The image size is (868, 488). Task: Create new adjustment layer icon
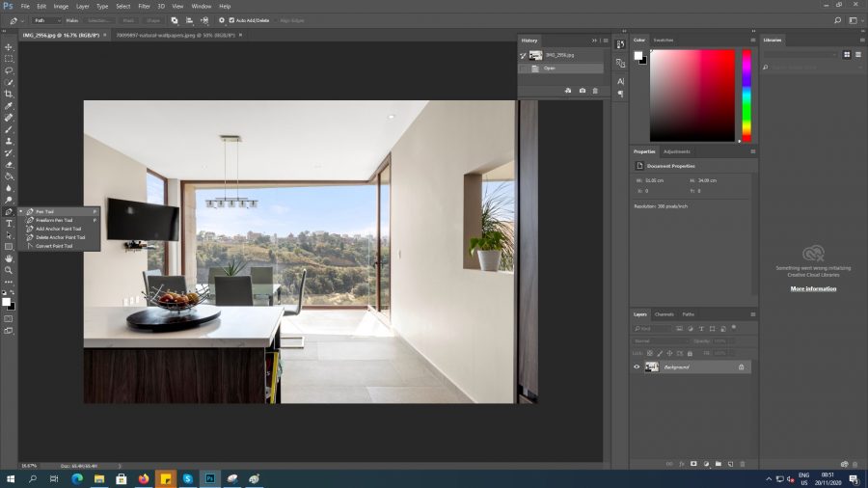click(706, 464)
